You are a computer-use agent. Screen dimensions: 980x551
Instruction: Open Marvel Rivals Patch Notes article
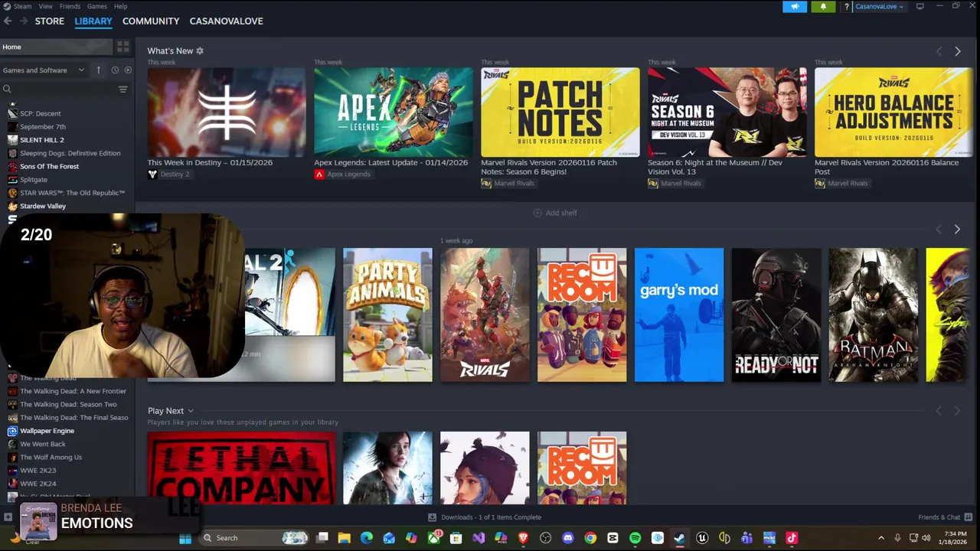(x=560, y=112)
